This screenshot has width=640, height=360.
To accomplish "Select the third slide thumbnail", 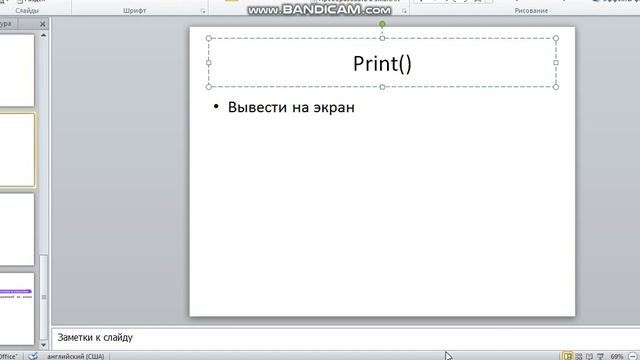I will point(17,229).
